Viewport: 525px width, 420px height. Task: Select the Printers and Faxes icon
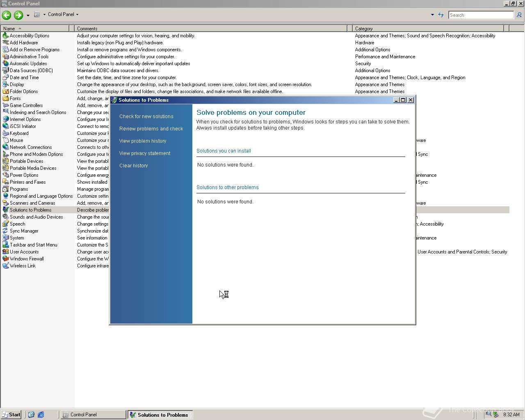[x=6, y=182]
